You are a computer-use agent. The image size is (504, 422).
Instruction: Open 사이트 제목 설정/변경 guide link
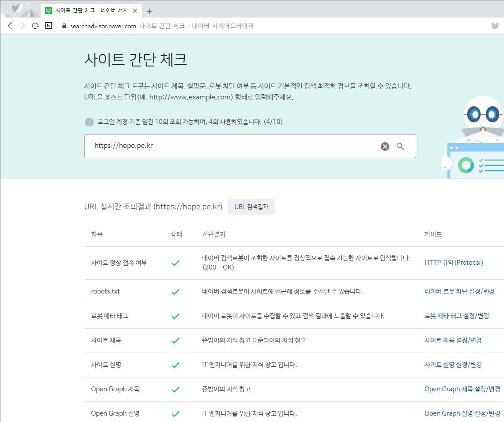pyautogui.click(x=453, y=340)
